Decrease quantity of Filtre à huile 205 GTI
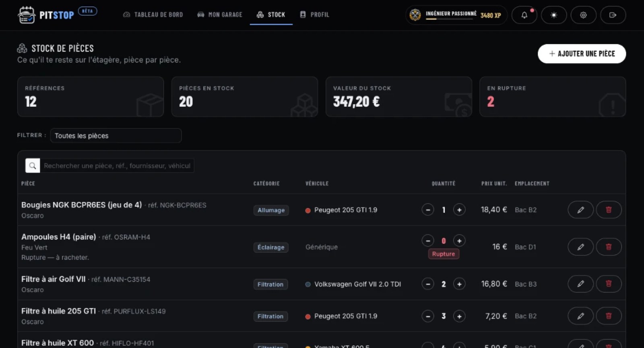The image size is (644, 348). coord(428,316)
